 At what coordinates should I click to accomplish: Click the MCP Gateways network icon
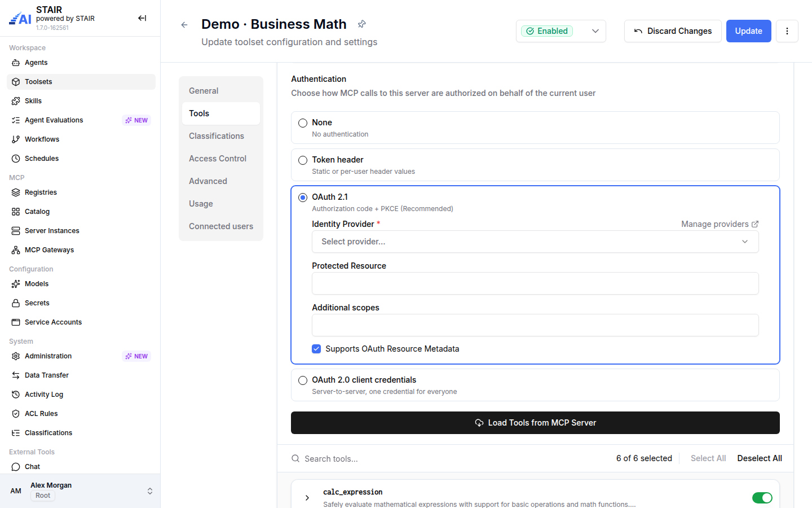[x=16, y=250]
